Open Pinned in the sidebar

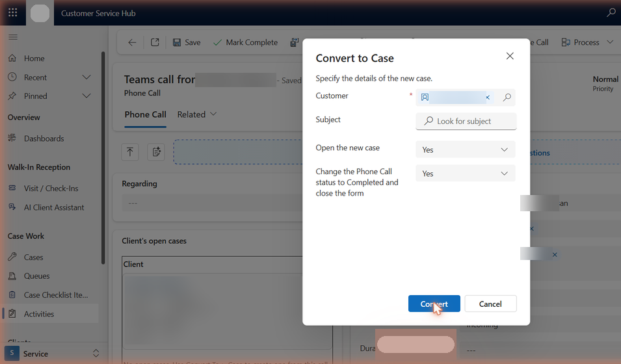35,96
